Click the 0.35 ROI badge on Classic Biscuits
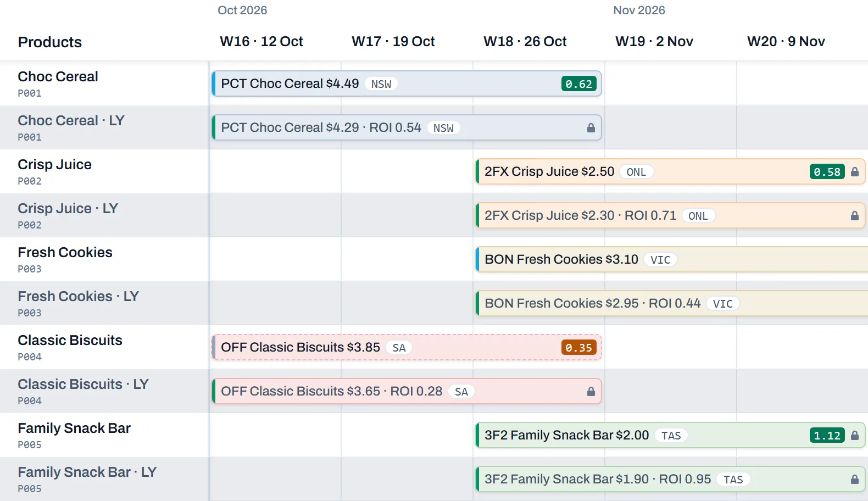 pyautogui.click(x=579, y=347)
